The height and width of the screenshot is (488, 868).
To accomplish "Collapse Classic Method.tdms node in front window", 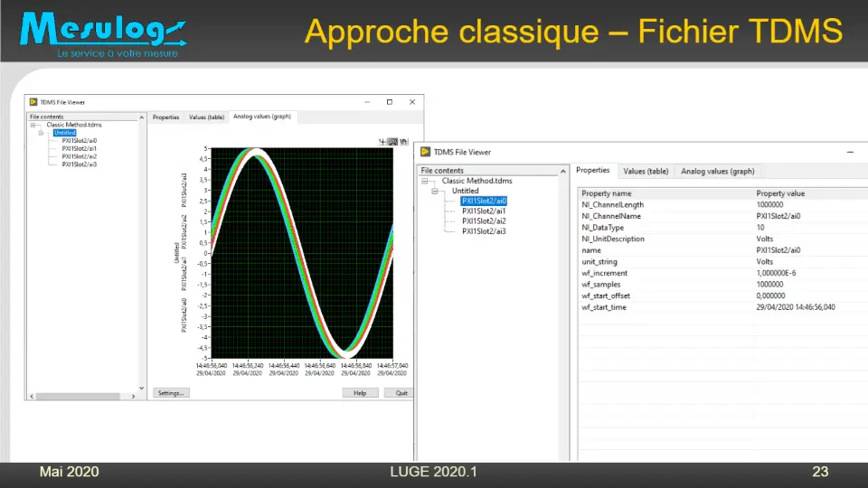I will click(x=425, y=181).
